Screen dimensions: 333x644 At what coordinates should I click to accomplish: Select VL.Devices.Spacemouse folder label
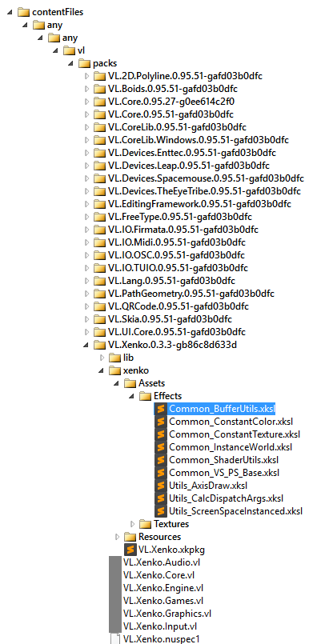(x=207, y=178)
